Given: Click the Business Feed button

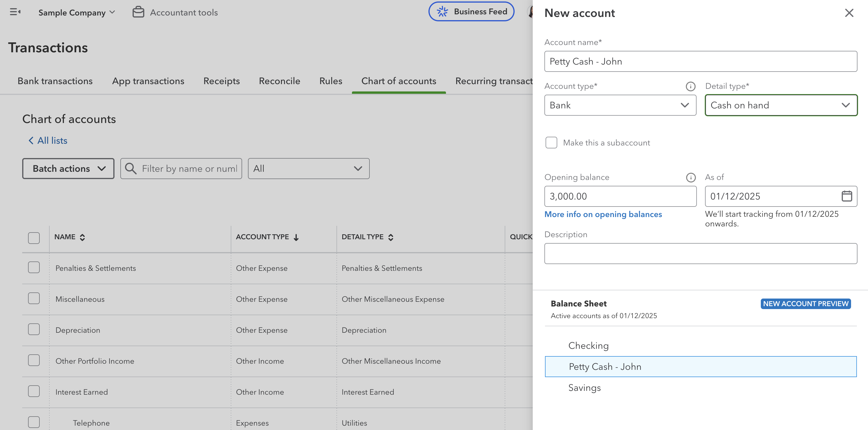Looking at the screenshot, I should [471, 12].
